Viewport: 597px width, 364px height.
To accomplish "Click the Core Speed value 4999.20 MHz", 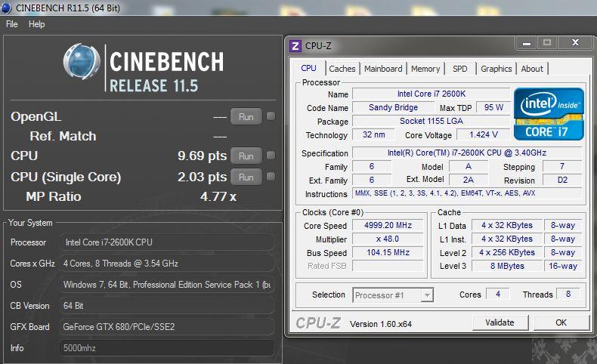I will 388,225.
